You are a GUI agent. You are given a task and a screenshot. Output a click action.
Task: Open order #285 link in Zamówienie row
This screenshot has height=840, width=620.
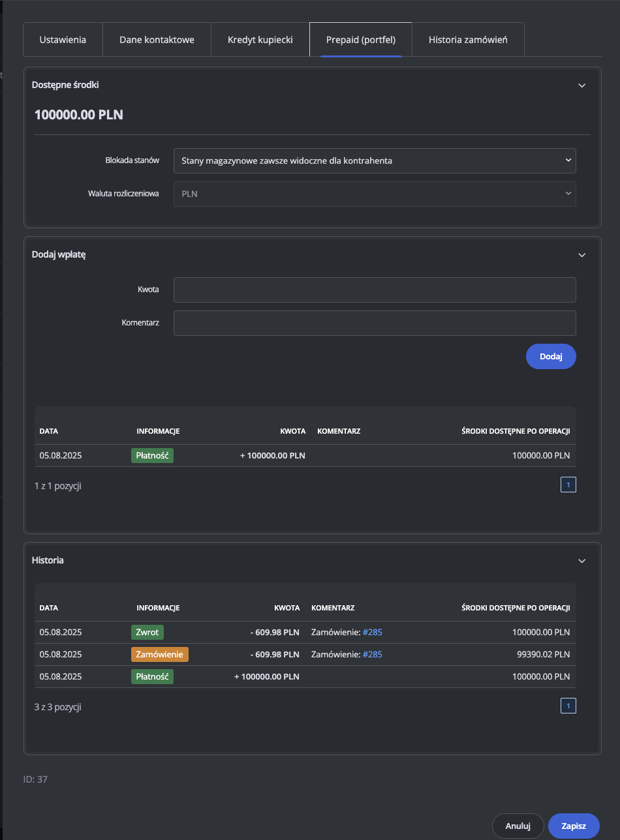(x=372, y=654)
